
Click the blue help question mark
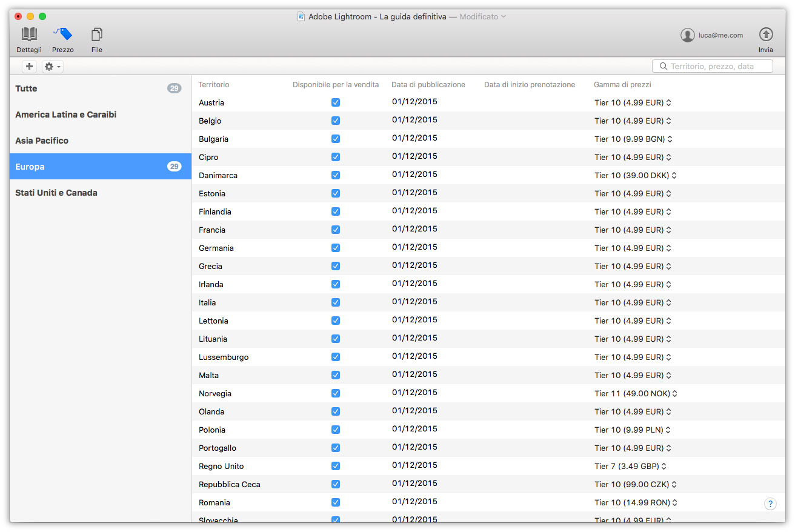(770, 504)
